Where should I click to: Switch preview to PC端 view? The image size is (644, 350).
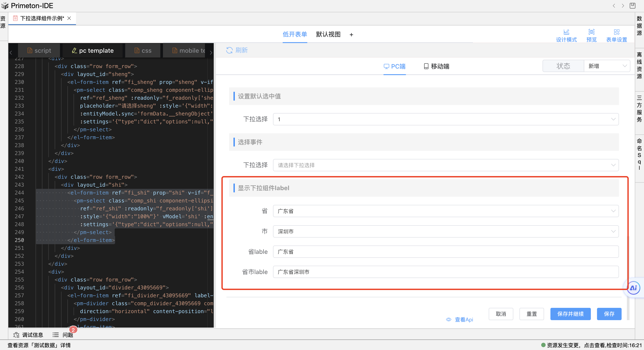(394, 66)
